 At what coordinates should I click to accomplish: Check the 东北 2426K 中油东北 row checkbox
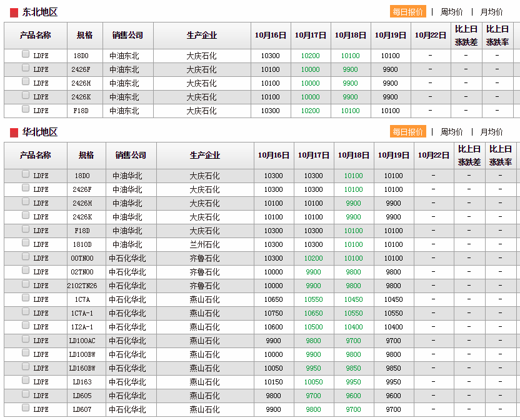pos(26,95)
